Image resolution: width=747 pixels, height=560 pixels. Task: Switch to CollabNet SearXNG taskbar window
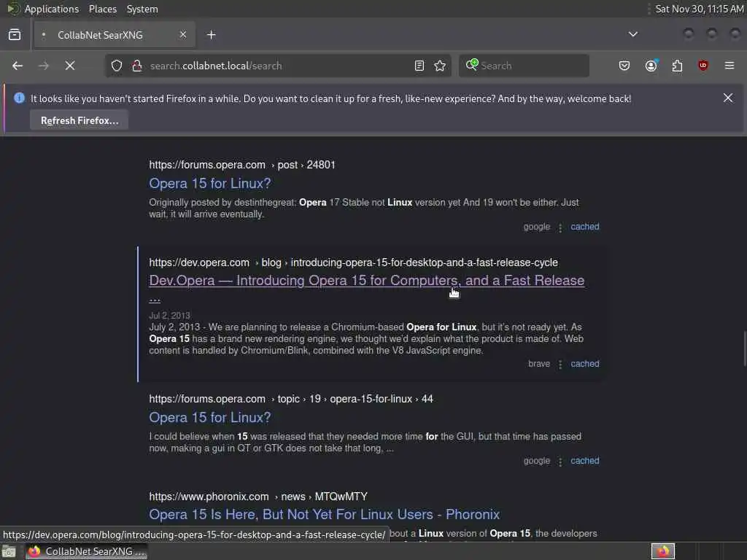(x=86, y=551)
